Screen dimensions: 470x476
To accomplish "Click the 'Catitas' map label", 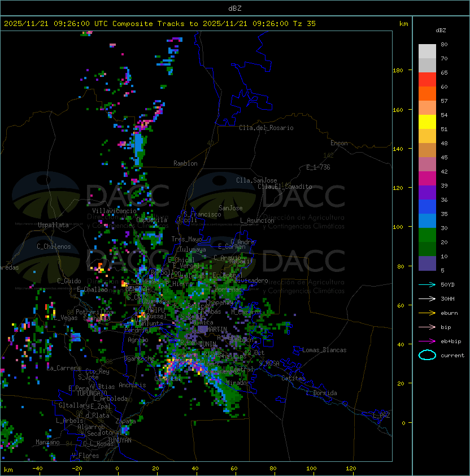I will (293, 378).
